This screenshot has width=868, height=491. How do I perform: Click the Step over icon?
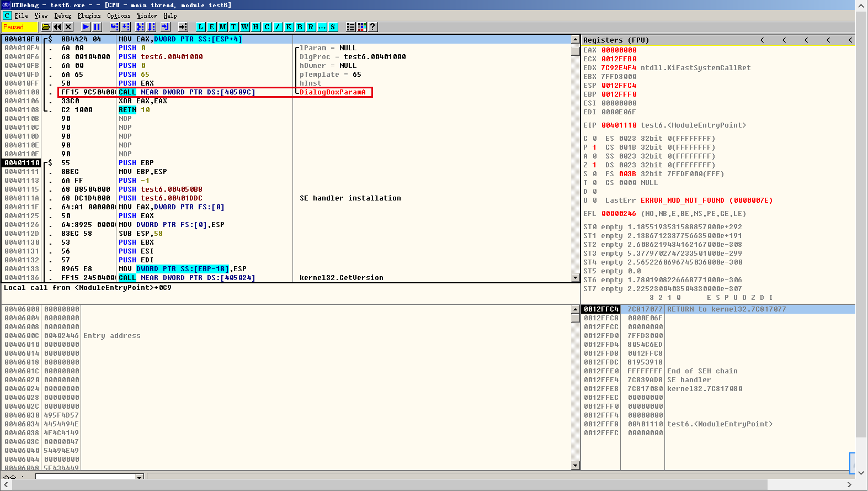(x=126, y=27)
